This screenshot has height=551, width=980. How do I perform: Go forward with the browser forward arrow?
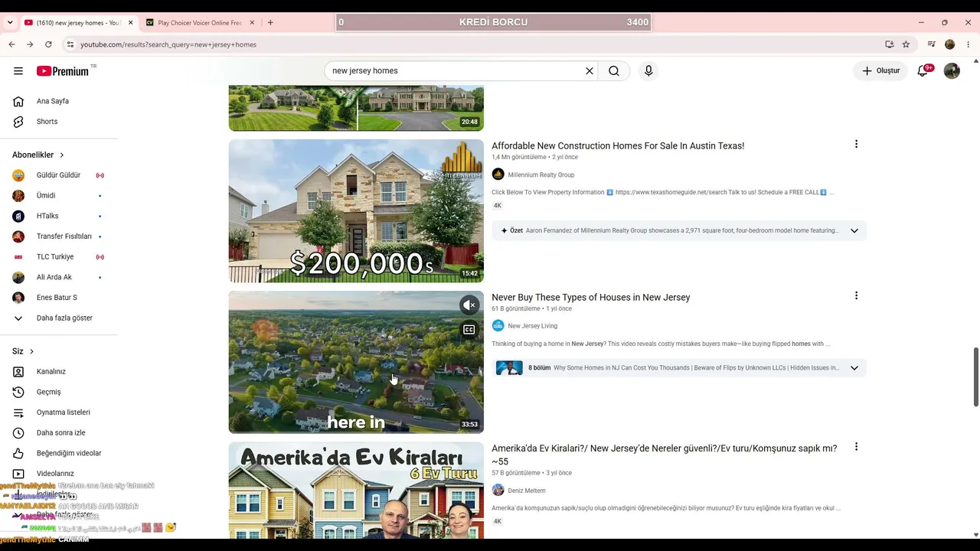[x=30, y=44]
